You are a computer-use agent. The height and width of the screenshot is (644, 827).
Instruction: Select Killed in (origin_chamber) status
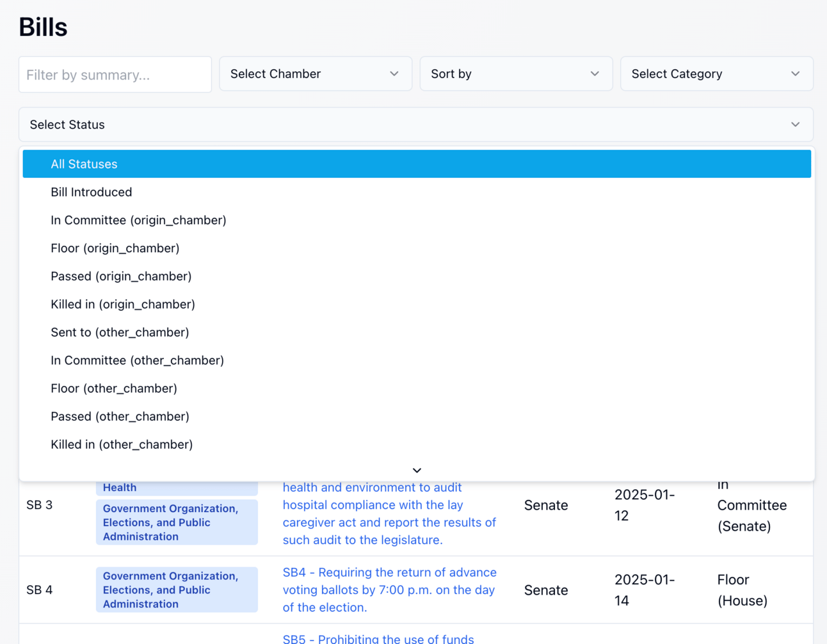click(x=417, y=305)
